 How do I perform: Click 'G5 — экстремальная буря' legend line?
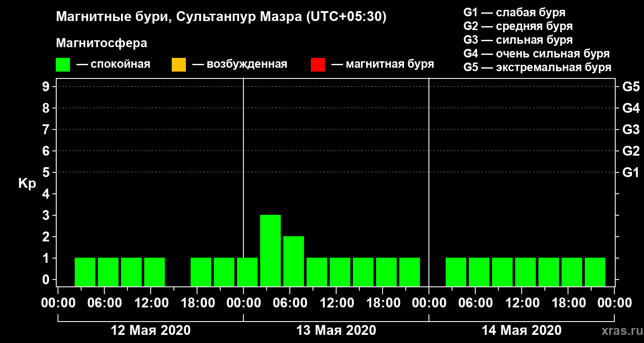537,67
